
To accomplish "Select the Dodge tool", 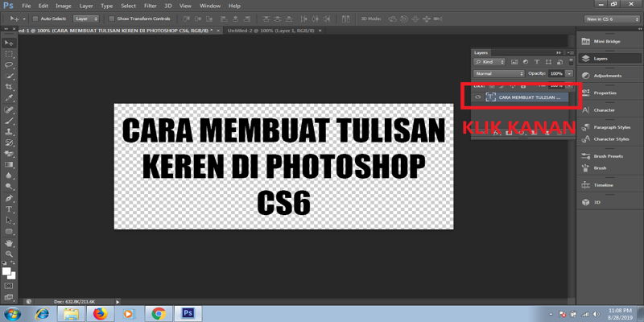I will (x=9, y=187).
